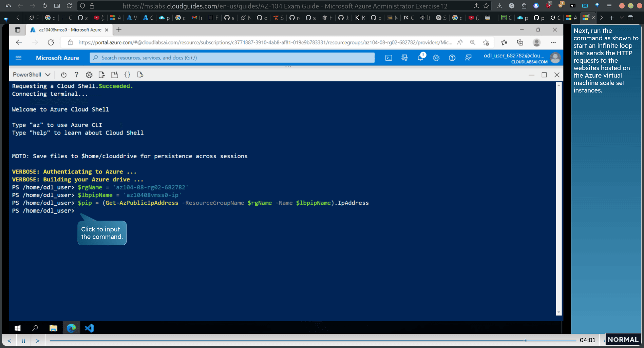Open Edge collections icon
This screenshot has width=644, height=348.
click(520, 42)
